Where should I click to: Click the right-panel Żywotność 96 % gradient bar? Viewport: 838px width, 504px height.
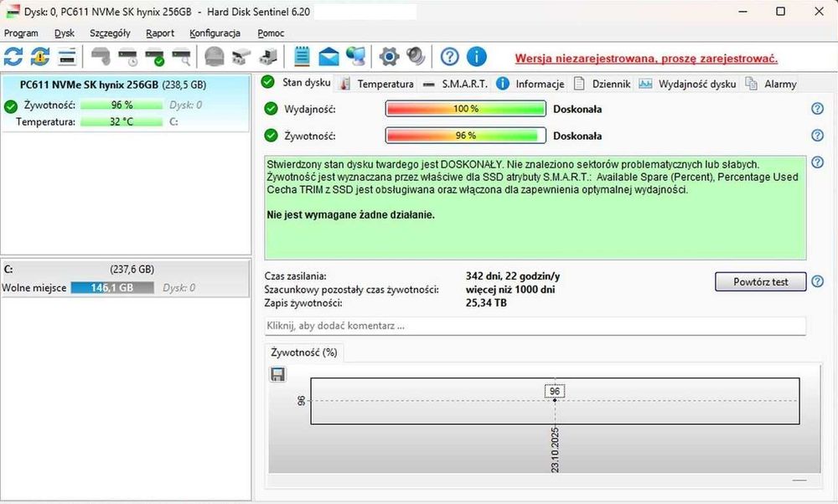coord(465,136)
